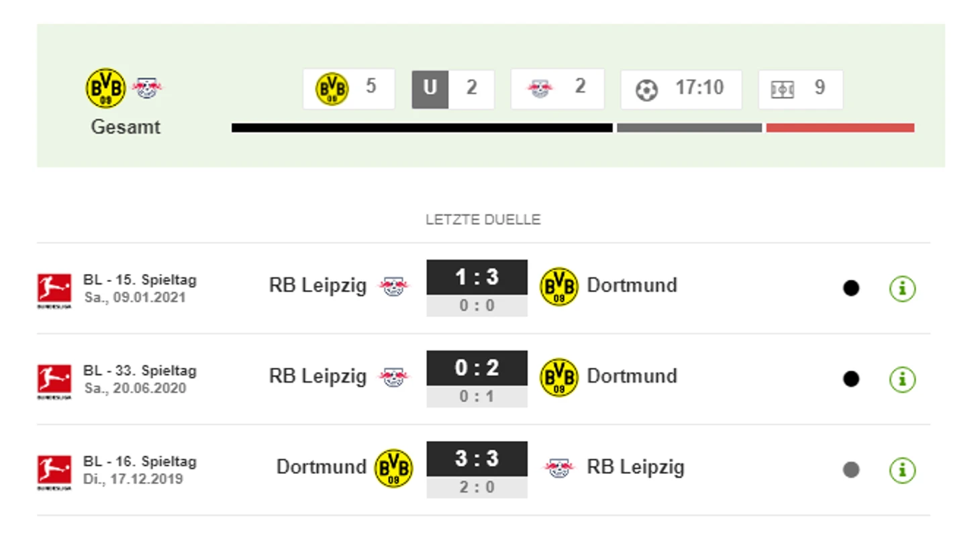Open the 0 : 2 score result
This screenshot has height=533, width=980.
[x=477, y=368]
